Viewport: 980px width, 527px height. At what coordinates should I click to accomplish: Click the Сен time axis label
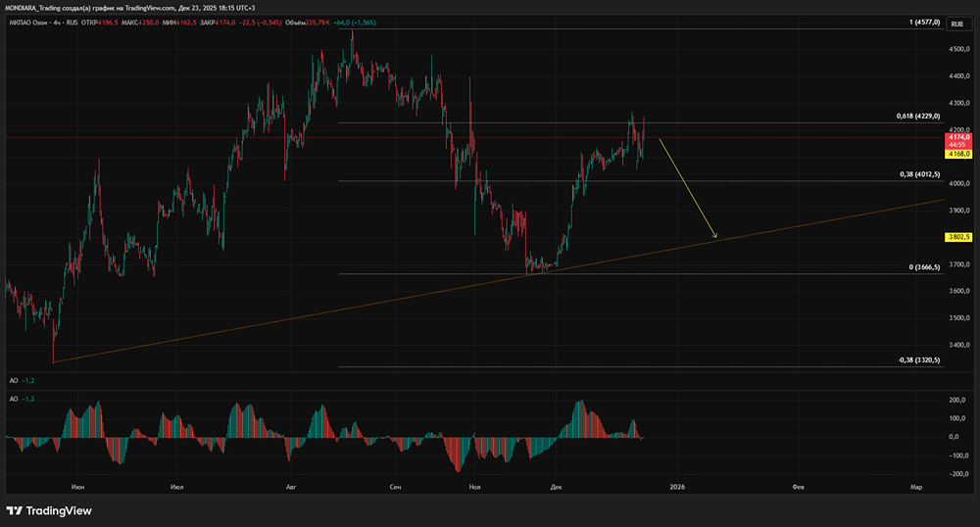tap(395, 487)
